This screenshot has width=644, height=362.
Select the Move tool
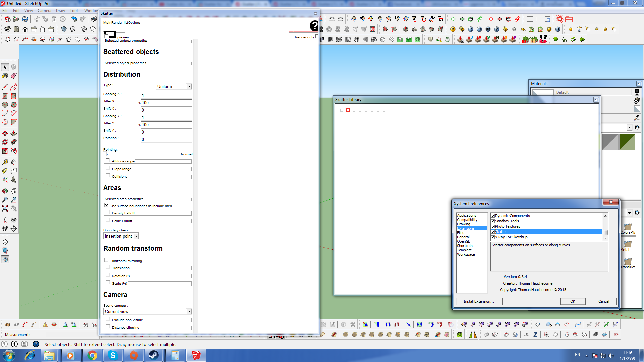[5, 133]
